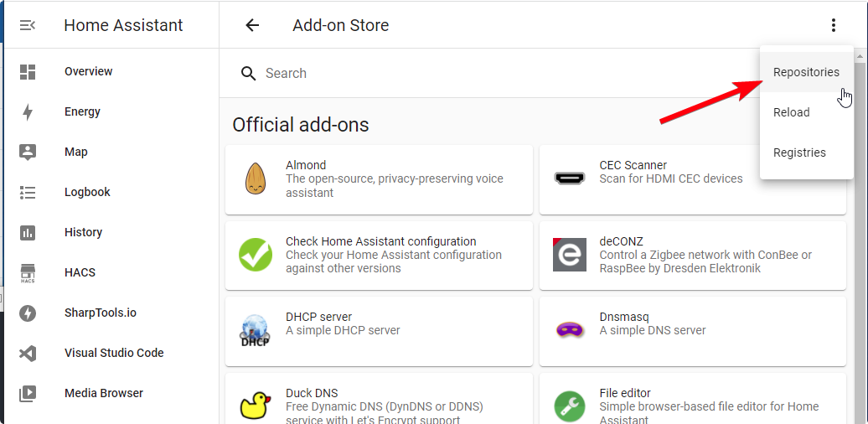The image size is (868, 424).
Task: Open the Logbook sidebar entry
Action: tap(111, 192)
